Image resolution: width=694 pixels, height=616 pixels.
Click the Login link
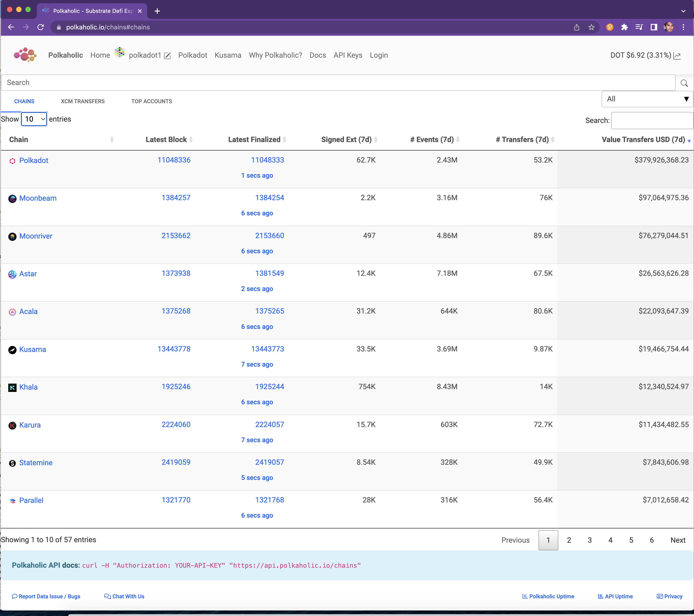tap(379, 55)
